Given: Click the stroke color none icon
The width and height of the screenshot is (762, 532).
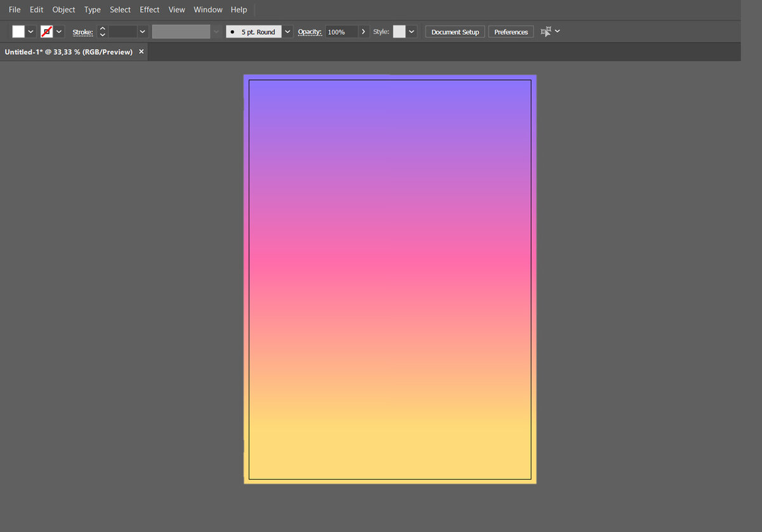Looking at the screenshot, I should [46, 32].
